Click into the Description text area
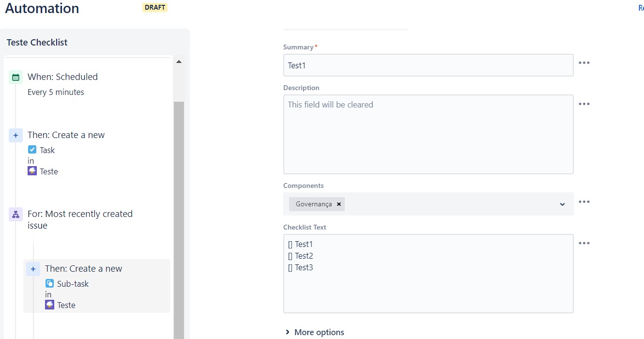Viewport: 644px width, 339px height. [x=428, y=134]
